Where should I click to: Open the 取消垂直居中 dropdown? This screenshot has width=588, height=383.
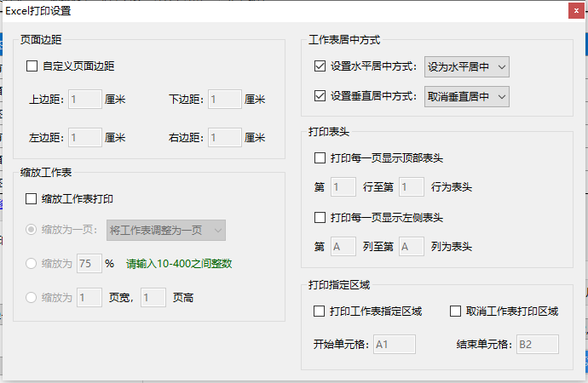point(466,96)
